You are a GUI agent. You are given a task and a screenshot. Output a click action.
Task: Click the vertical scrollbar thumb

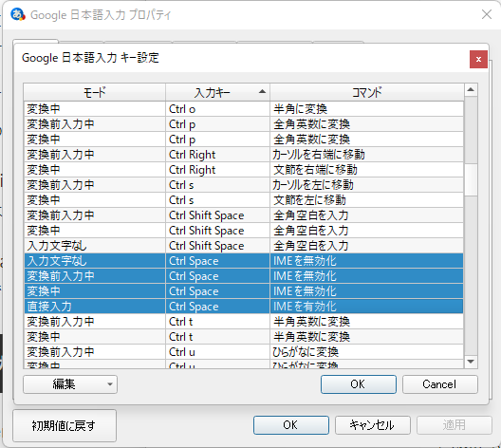coord(471,179)
